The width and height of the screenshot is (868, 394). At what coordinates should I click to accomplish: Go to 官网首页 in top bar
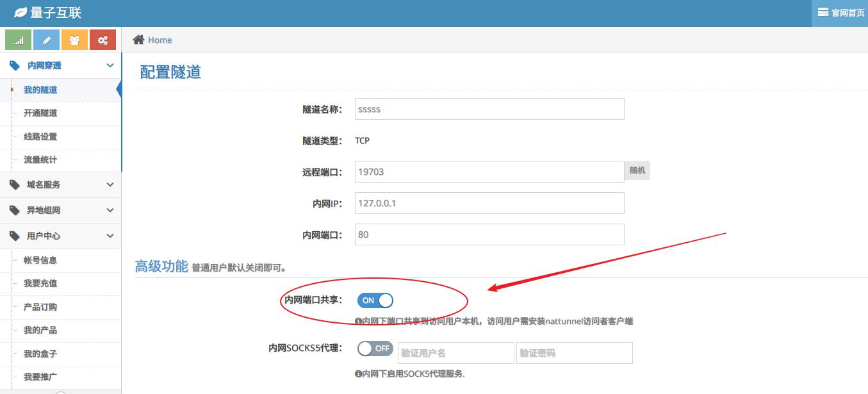(x=840, y=13)
